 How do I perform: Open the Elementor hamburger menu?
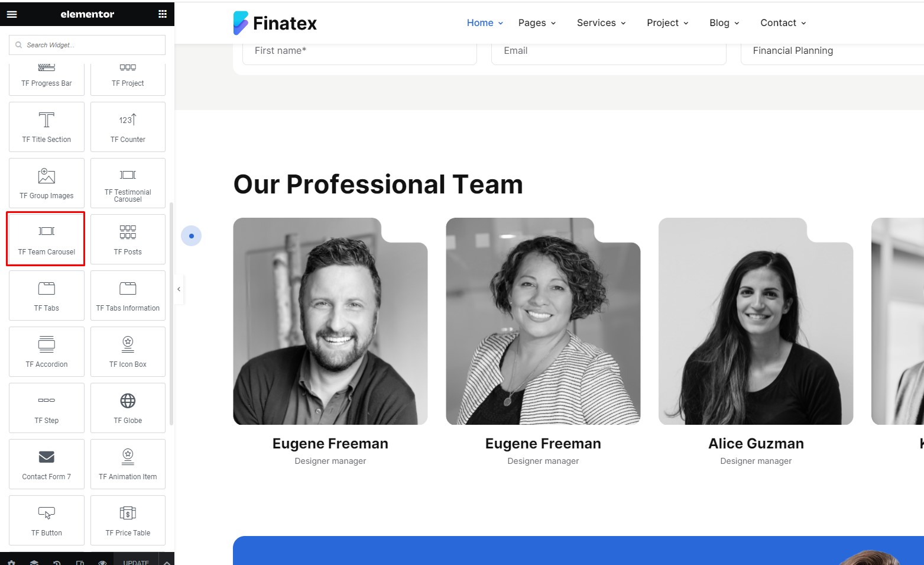[x=12, y=14]
